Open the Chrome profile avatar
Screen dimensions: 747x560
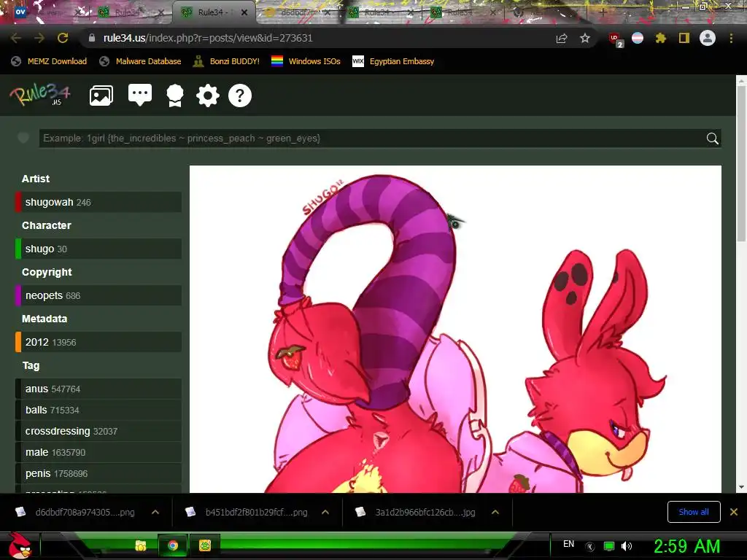708,38
